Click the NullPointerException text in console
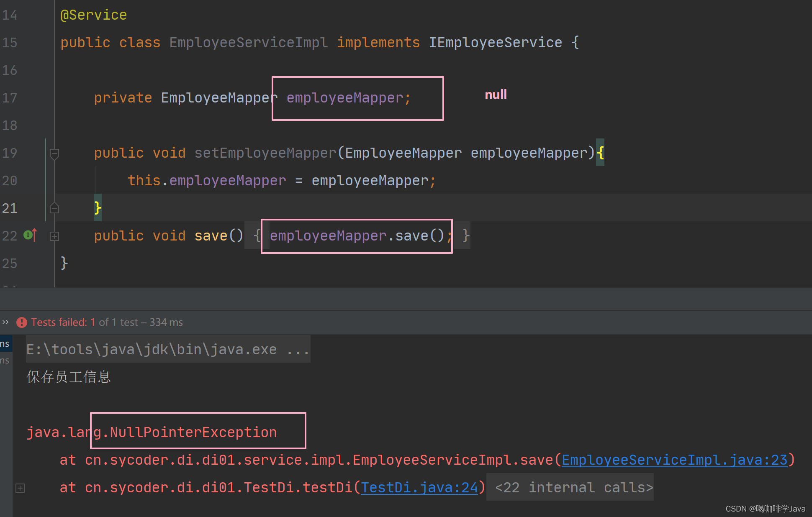This screenshot has height=517, width=812. pos(193,433)
